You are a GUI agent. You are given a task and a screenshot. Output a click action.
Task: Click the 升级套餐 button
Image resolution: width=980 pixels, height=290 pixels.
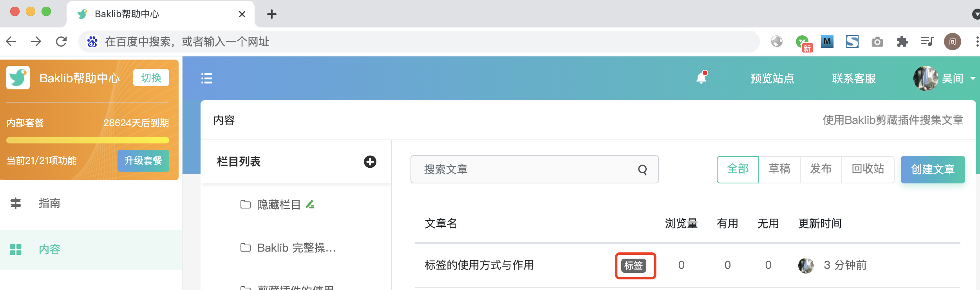[x=143, y=160]
